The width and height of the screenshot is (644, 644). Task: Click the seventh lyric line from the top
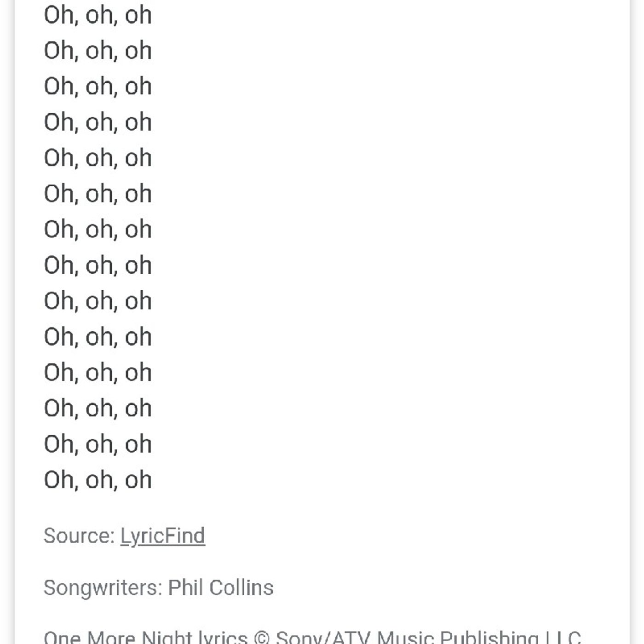(98, 230)
